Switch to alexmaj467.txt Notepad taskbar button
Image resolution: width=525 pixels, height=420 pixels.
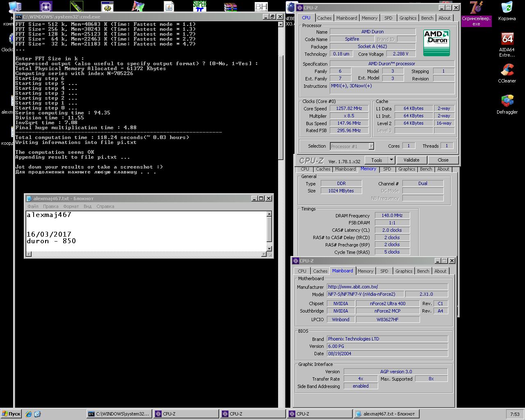(387, 414)
